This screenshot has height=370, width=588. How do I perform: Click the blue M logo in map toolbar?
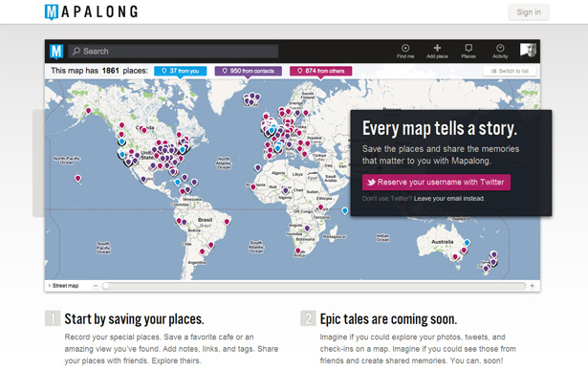tap(56, 52)
